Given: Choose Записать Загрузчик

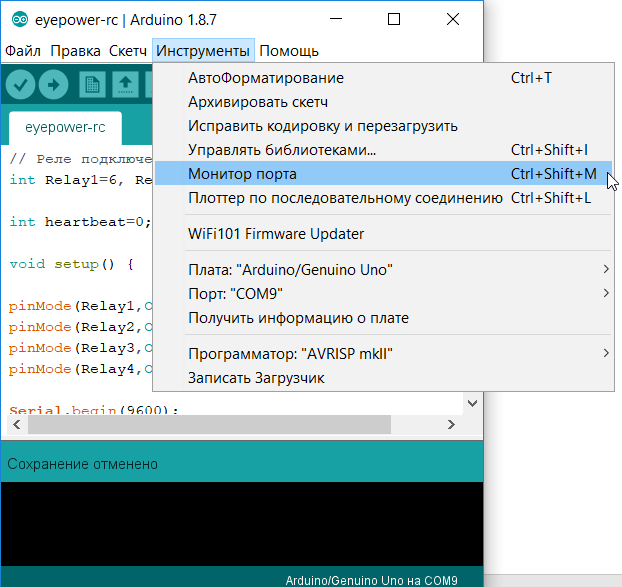Looking at the screenshot, I should [383, 378].
